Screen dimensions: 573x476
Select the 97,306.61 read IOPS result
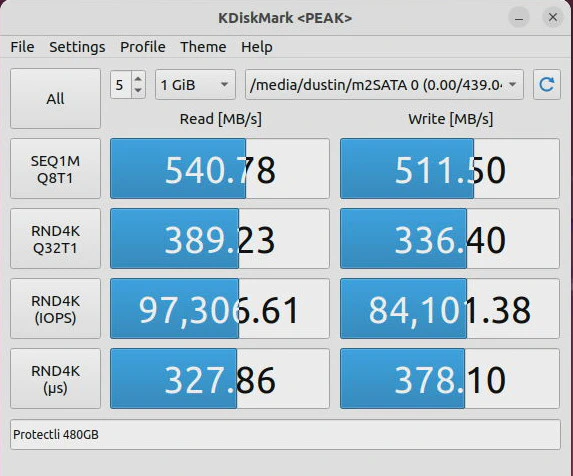pyautogui.click(x=220, y=309)
